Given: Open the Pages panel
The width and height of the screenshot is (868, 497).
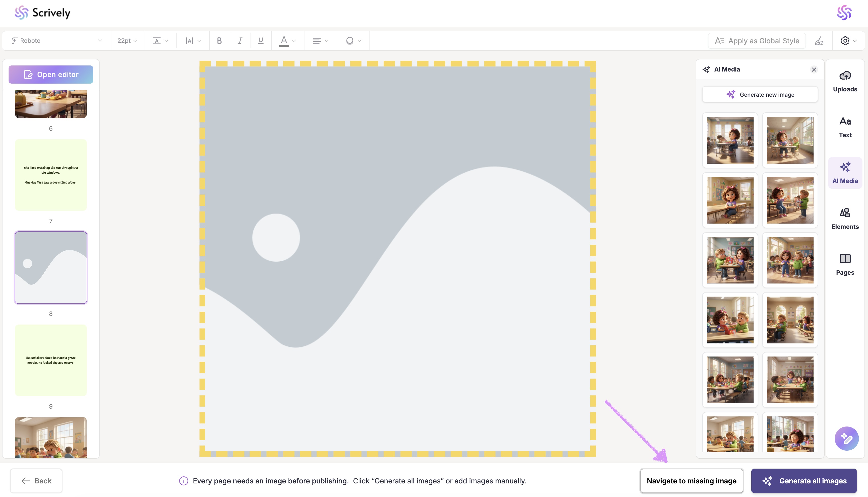Looking at the screenshot, I should pos(845,264).
